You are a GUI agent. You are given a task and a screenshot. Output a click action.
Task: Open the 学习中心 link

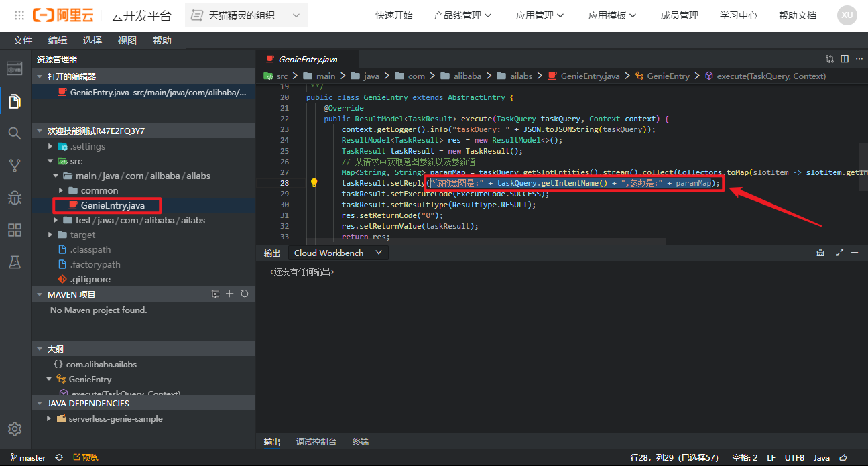(739, 15)
